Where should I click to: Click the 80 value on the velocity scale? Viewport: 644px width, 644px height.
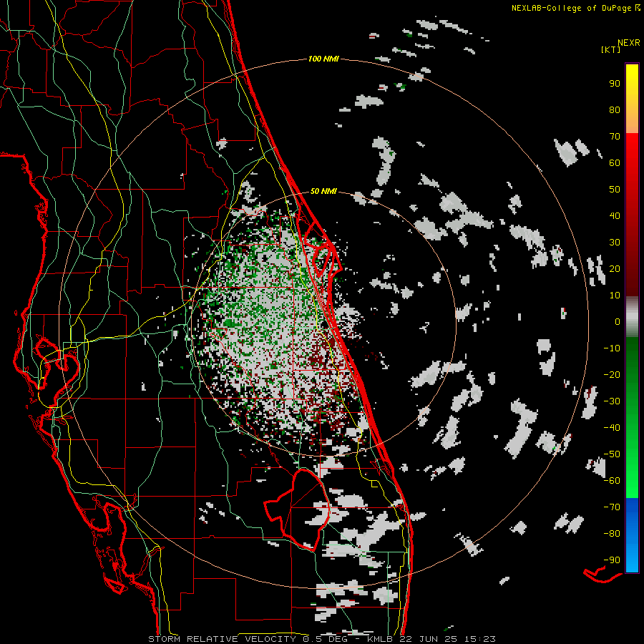615,110
